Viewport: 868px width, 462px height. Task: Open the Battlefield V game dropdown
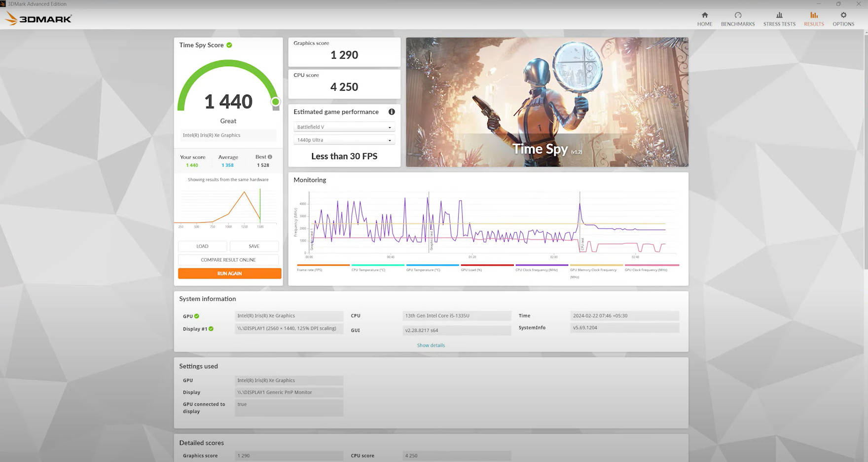344,127
